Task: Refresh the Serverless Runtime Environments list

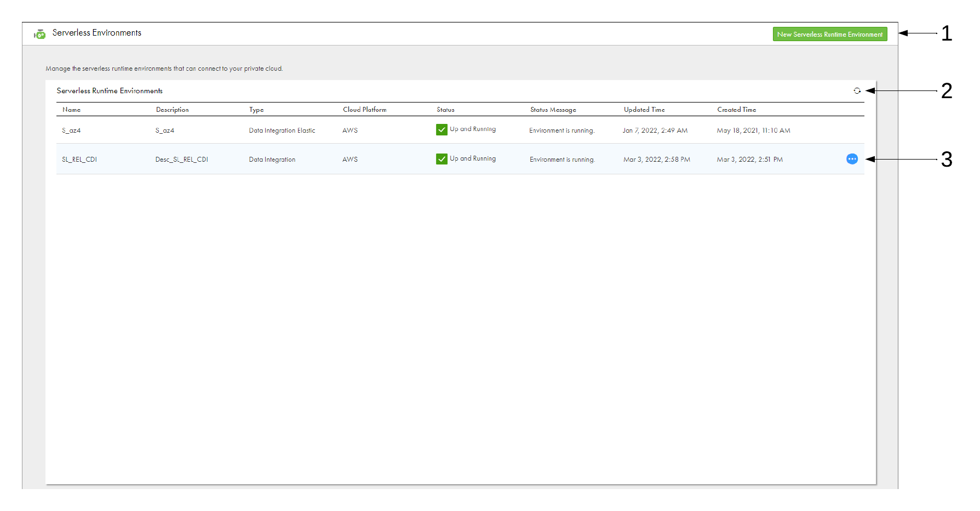Action: click(x=857, y=91)
